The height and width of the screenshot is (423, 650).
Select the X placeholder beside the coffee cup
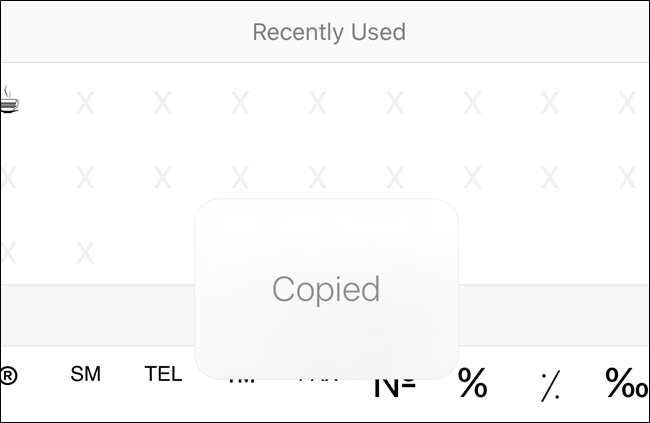pyautogui.click(x=85, y=102)
